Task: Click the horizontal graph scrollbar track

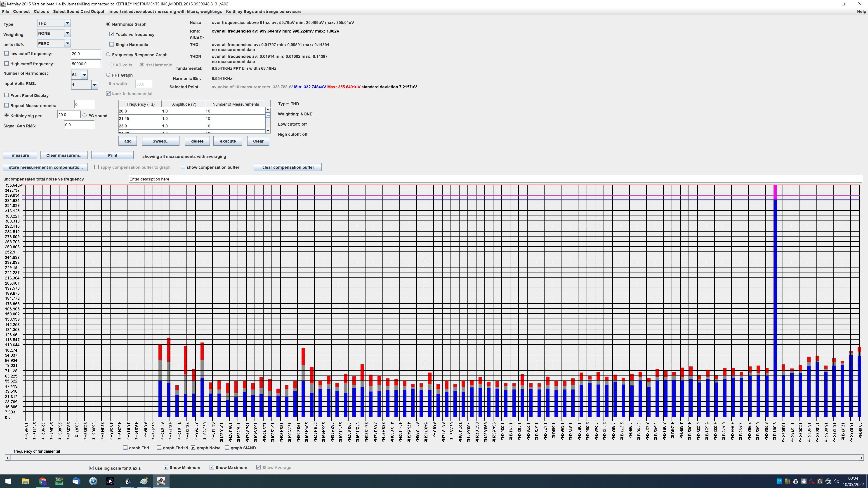Action: pyautogui.click(x=434, y=458)
